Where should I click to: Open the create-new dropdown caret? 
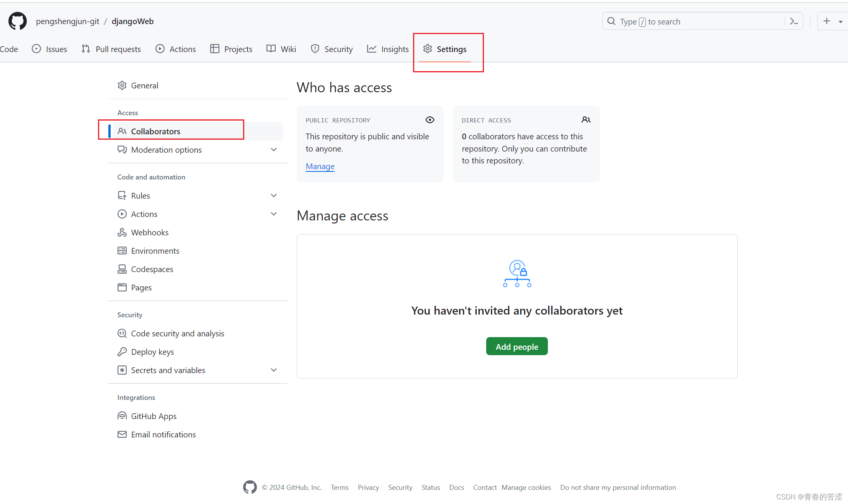tap(840, 22)
